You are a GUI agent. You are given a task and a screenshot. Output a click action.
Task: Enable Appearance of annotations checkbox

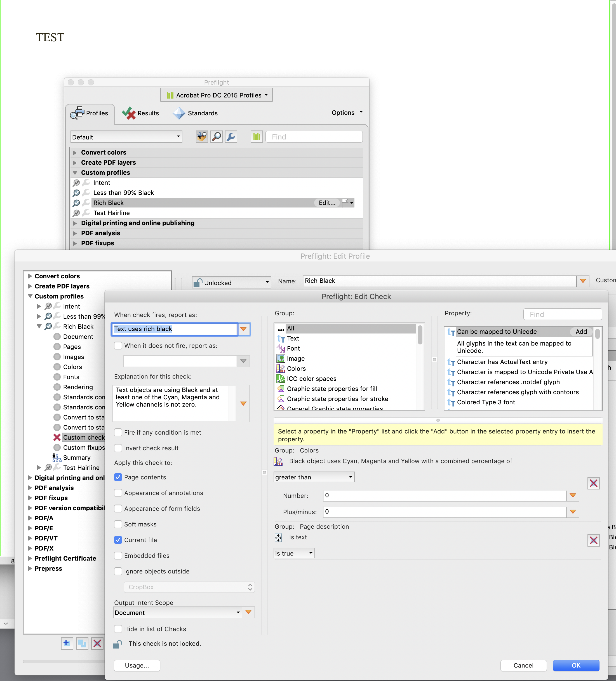pyautogui.click(x=118, y=493)
